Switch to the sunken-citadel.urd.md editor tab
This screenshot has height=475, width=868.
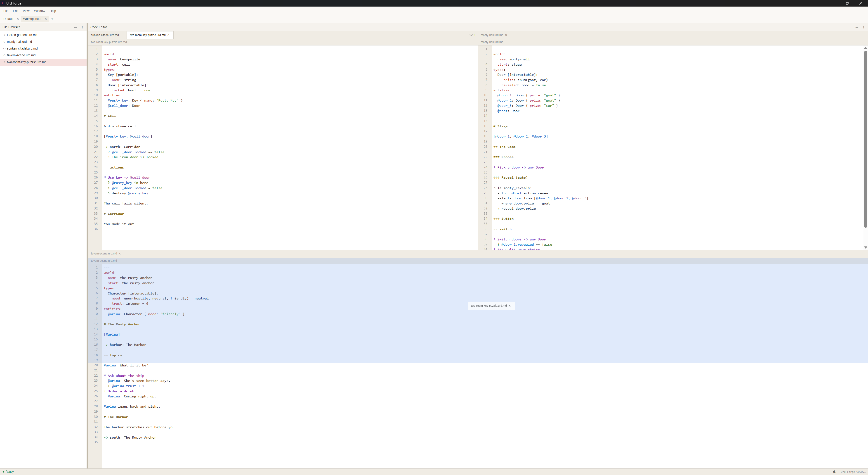pos(105,35)
